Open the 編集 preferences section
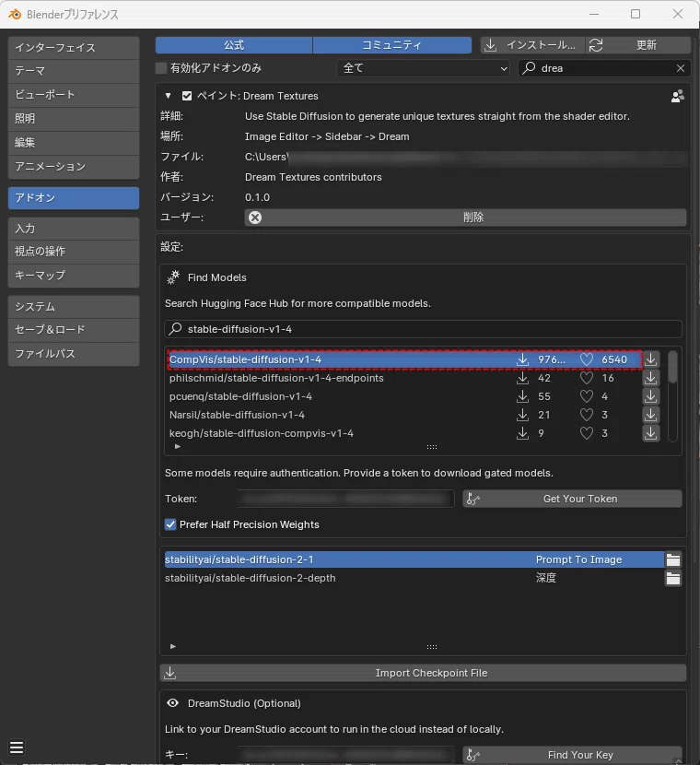700x765 pixels. (74, 143)
